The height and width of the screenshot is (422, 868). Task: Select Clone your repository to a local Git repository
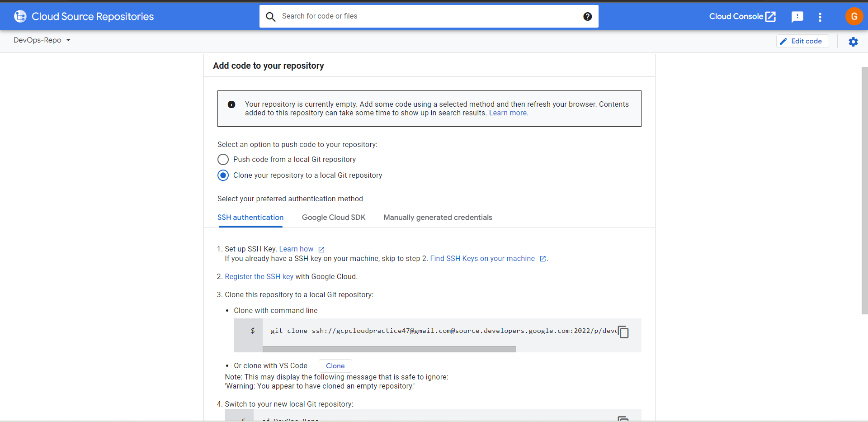click(x=223, y=175)
